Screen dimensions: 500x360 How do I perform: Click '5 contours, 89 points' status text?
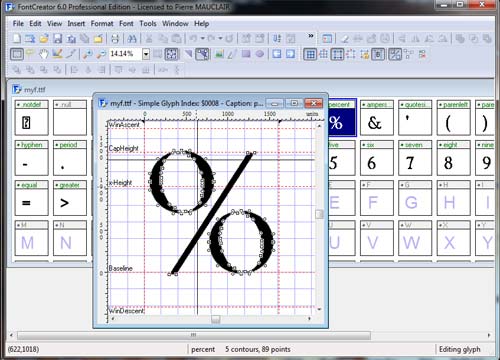pos(258,349)
